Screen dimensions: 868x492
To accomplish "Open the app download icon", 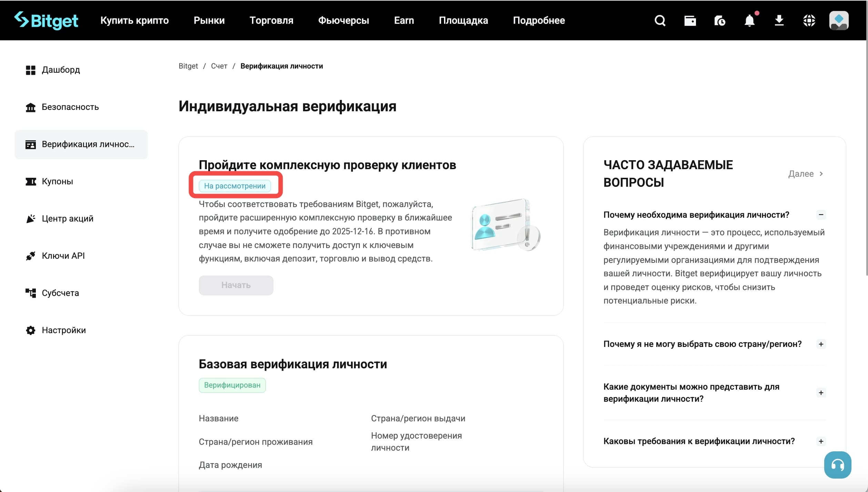I will point(779,20).
